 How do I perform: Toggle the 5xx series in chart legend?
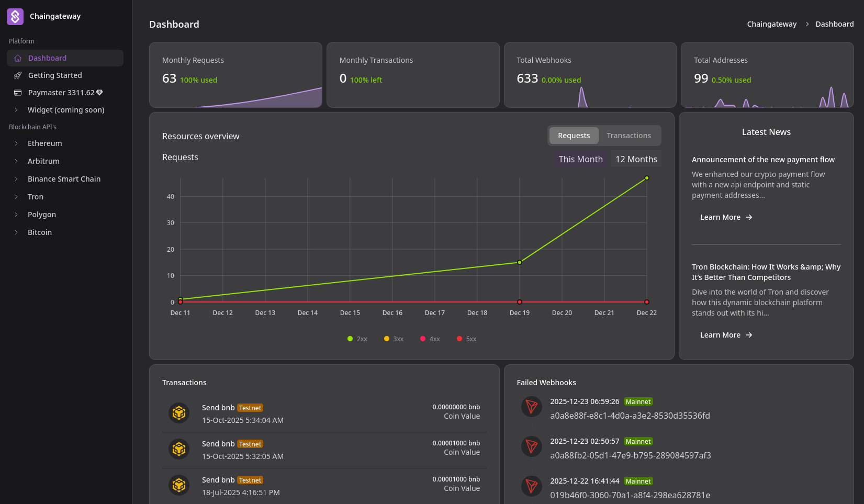pos(466,339)
